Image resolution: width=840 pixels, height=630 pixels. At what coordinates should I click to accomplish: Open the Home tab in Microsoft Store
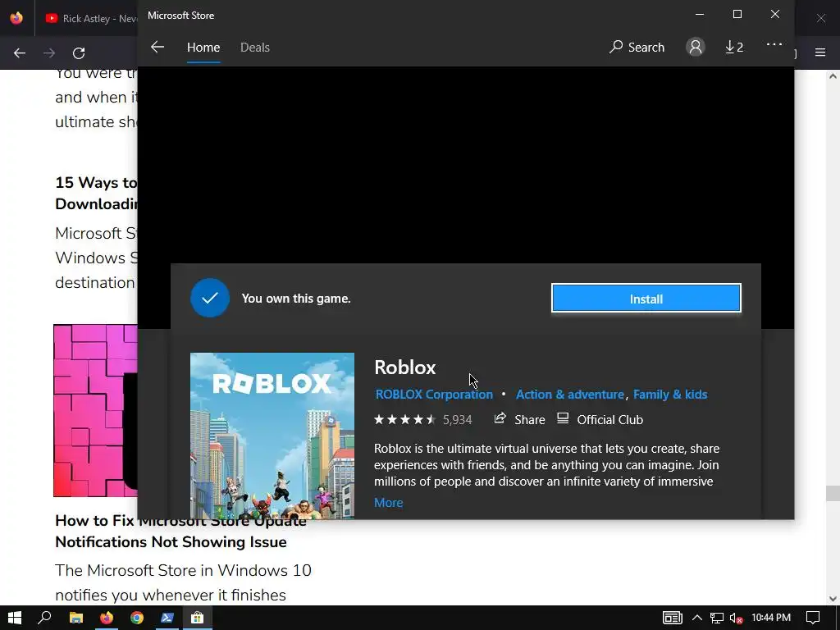[203, 47]
